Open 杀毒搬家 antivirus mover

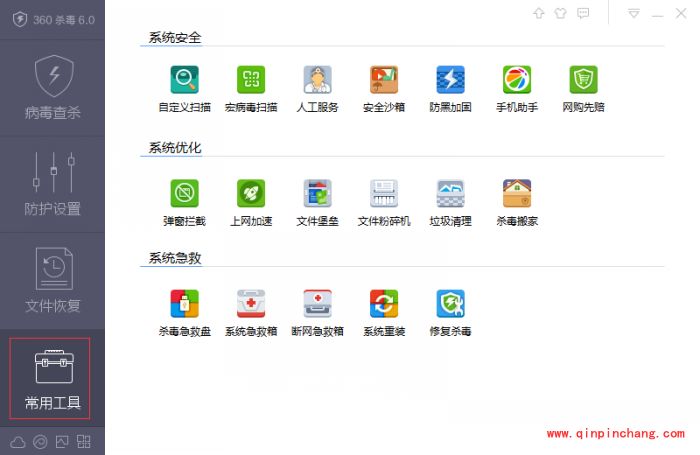coord(517,202)
